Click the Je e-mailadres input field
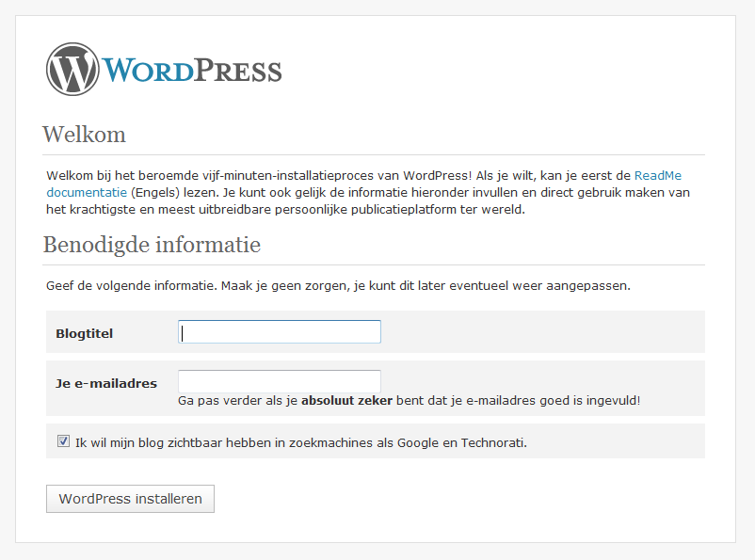The image size is (755, 560). [x=280, y=381]
